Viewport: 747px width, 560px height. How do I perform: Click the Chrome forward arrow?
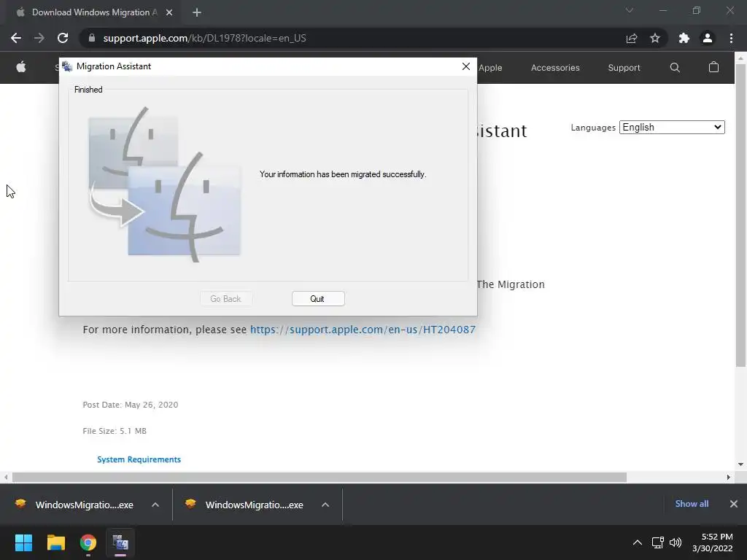click(x=39, y=38)
